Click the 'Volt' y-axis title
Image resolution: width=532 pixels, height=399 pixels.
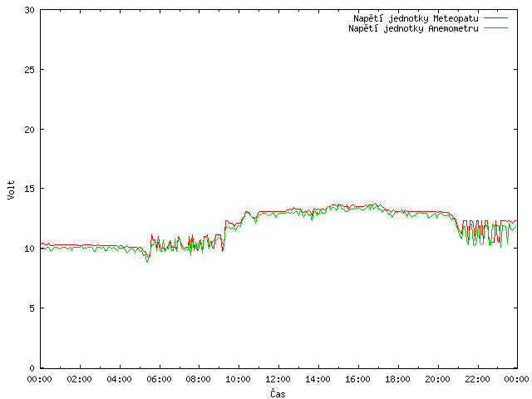[x=11, y=190]
